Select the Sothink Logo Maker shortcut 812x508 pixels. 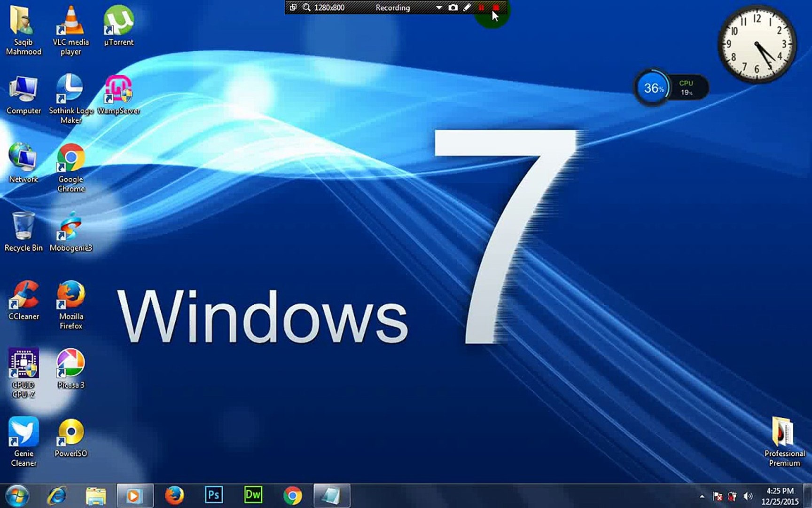71,99
